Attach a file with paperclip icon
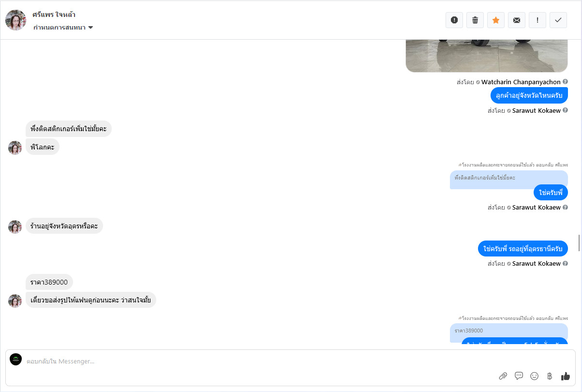This screenshot has width=582, height=392. pyautogui.click(x=503, y=376)
